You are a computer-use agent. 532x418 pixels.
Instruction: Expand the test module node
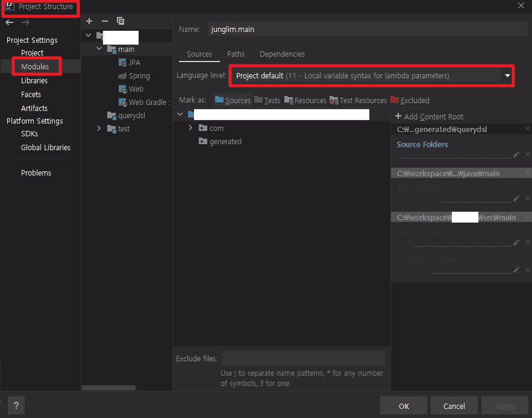[99, 128]
